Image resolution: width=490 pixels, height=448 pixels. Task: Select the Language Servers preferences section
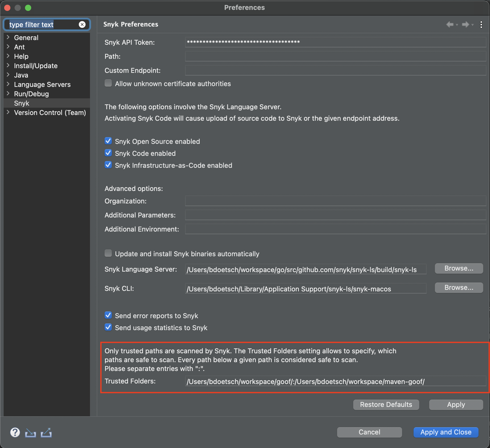[x=42, y=84]
